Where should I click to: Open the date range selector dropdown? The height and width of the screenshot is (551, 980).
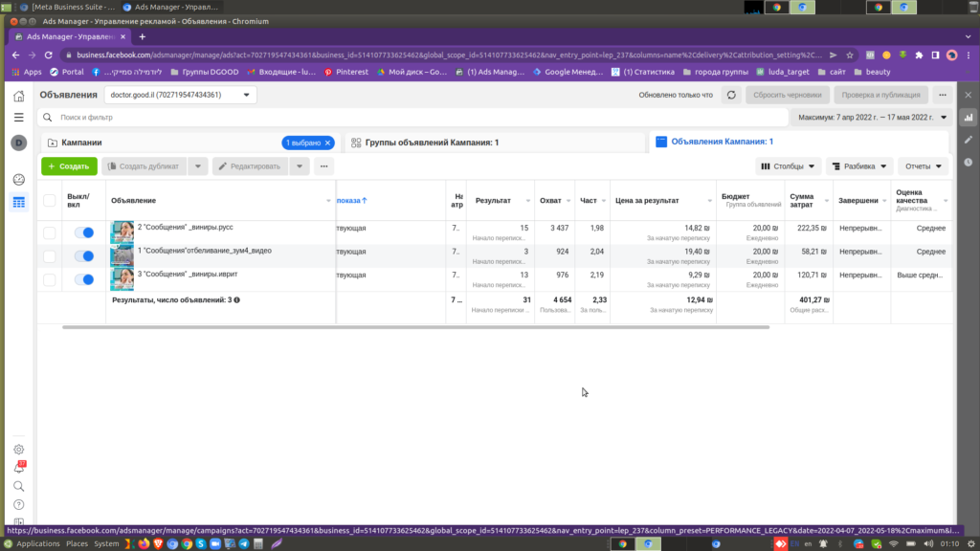(x=872, y=118)
